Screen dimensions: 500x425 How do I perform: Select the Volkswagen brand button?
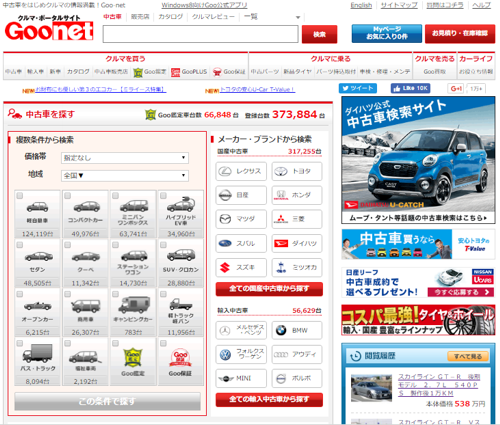(241, 354)
